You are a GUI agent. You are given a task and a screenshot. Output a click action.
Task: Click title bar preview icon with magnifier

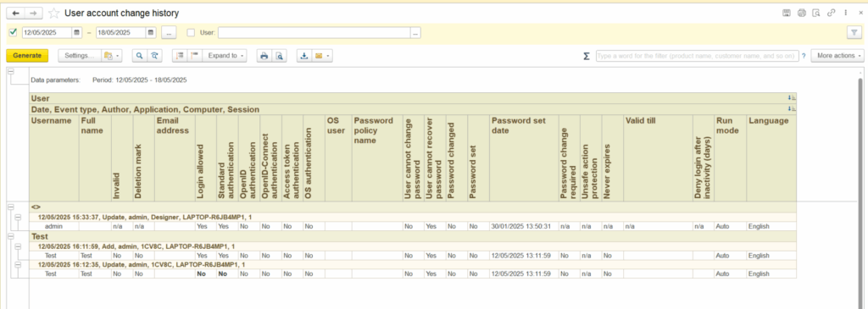[816, 13]
